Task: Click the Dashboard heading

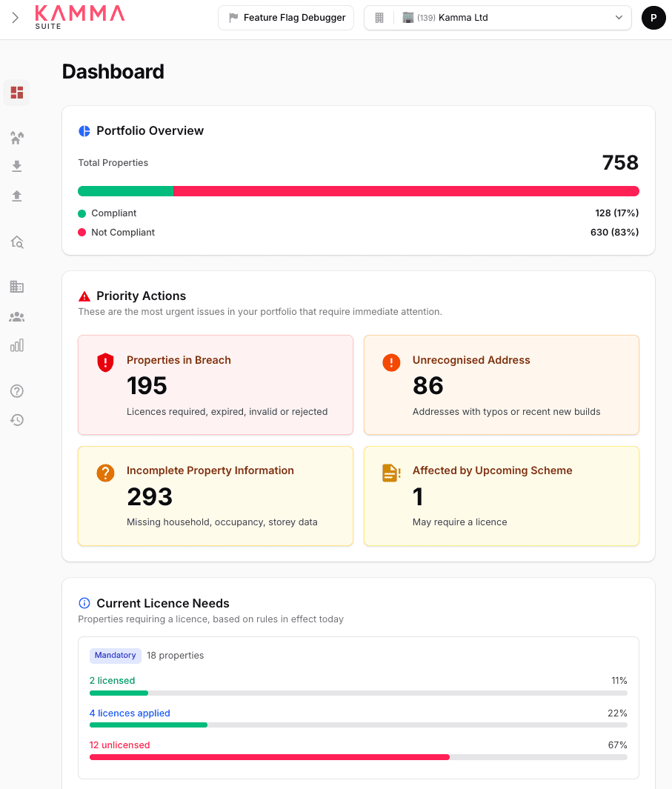Action: point(113,71)
